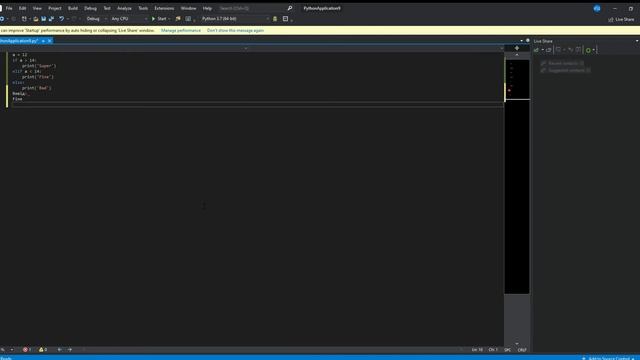Click the warnings count indicator
The height and width of the screenshot is (360, 640).
(43, 349)
